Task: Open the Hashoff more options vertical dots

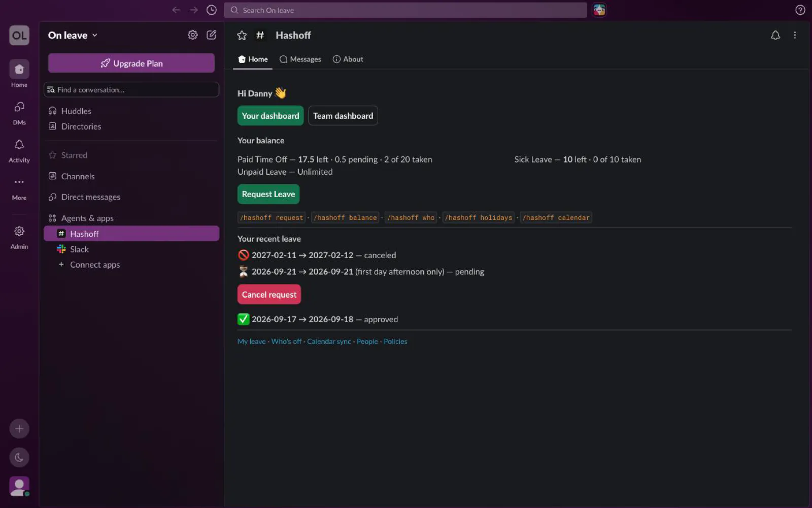Action: coord(795,35)
